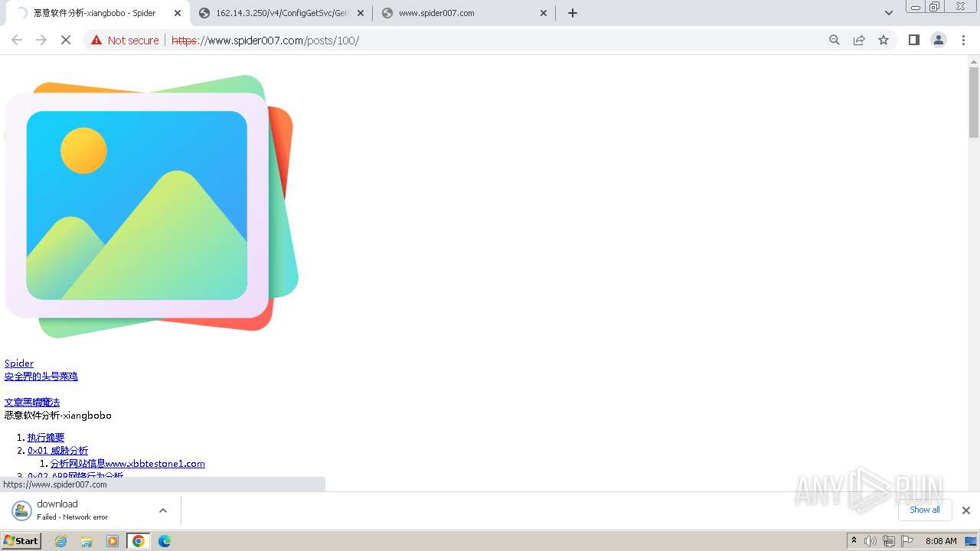
Task: Click the large picture placeholder image
Action: pos(152,207)
